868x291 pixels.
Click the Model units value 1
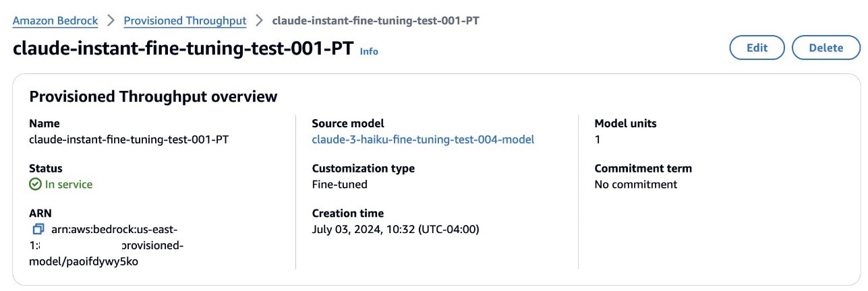coord(598,139)
